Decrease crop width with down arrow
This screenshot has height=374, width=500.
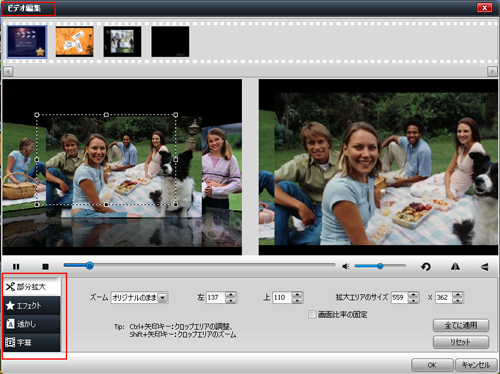click(x=413, y=300)
